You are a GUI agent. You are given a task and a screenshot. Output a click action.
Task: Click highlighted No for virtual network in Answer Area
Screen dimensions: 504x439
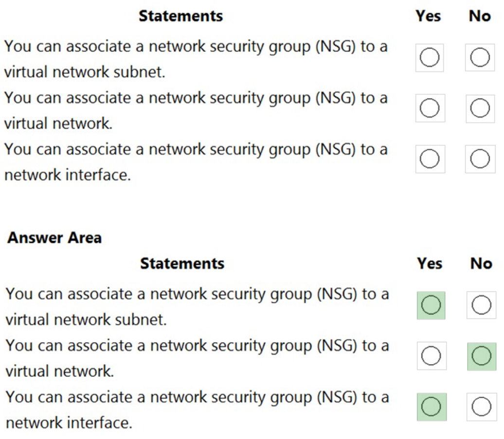(481, 356)
